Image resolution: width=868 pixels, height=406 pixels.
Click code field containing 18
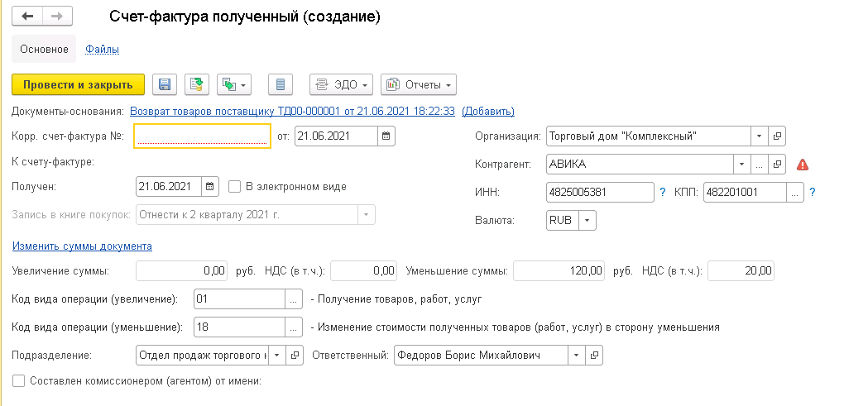[240, 327]
